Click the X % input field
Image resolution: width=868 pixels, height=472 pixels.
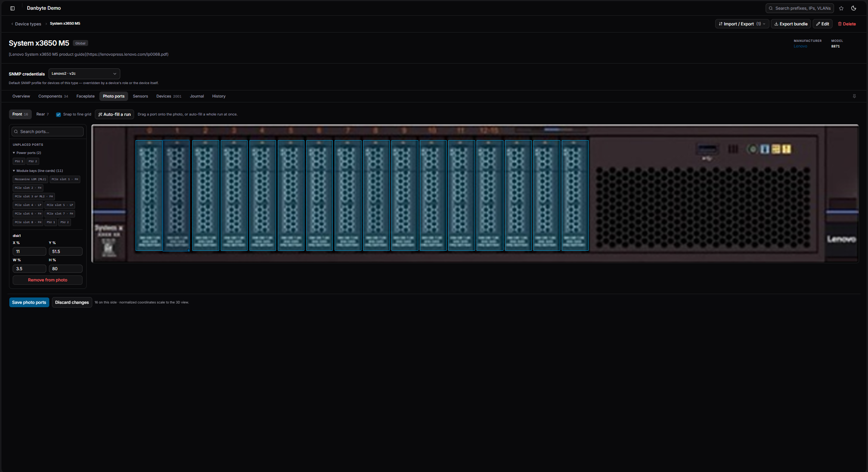click(30, 252)
